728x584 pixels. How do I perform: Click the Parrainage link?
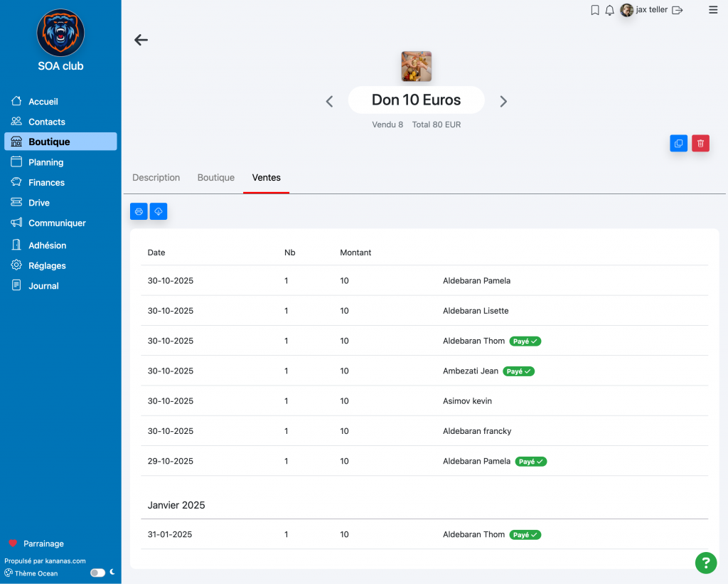point(43,543)
